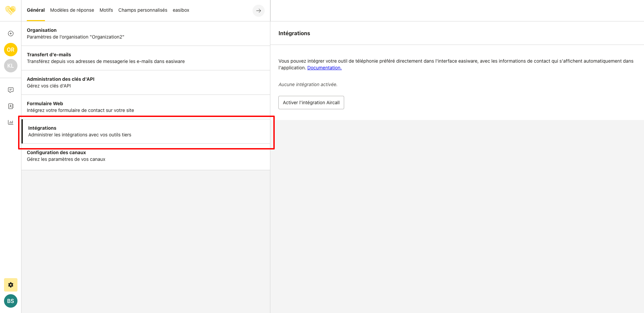Select the KL organization avatar

[x=11, y=66]
